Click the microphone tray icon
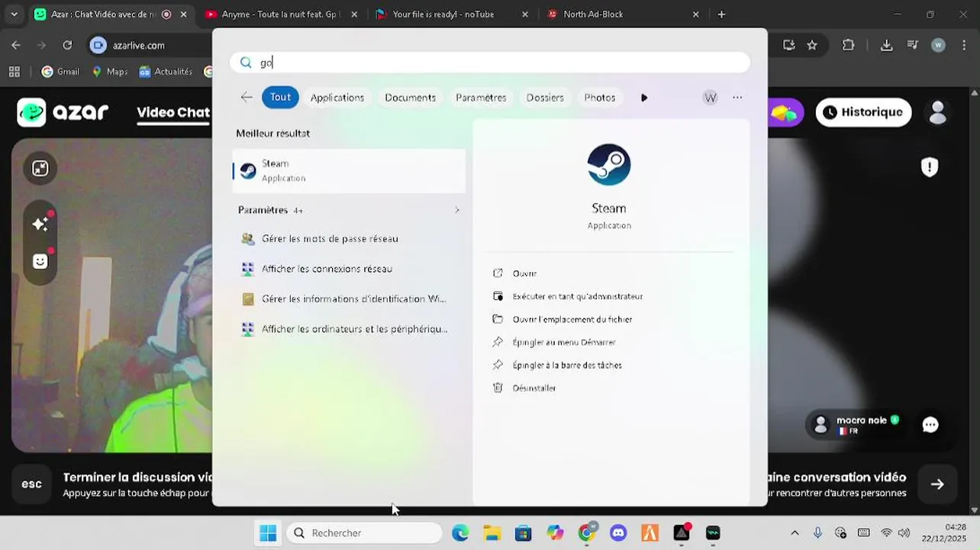 (x=817, y=533)
